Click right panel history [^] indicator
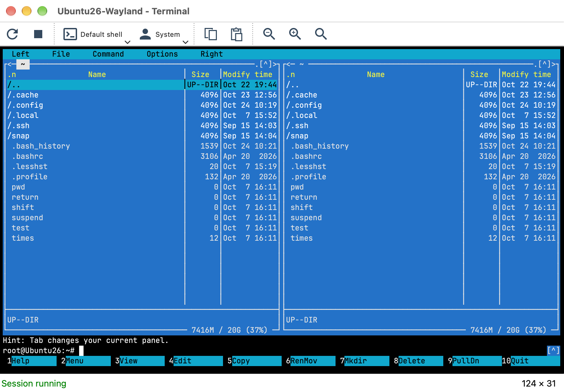Viewport: 564px width, 392px height. point(545,64)
